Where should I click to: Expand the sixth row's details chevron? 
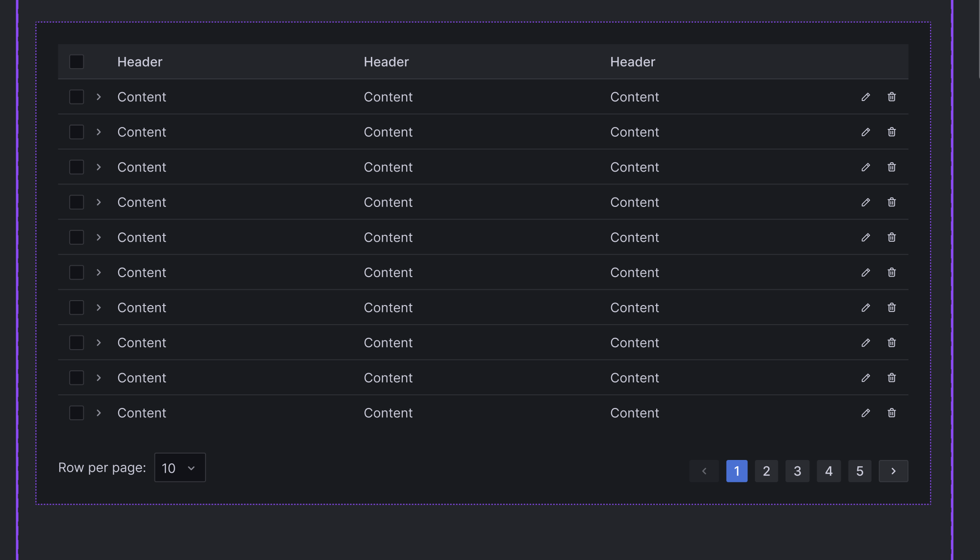[99, 273]
